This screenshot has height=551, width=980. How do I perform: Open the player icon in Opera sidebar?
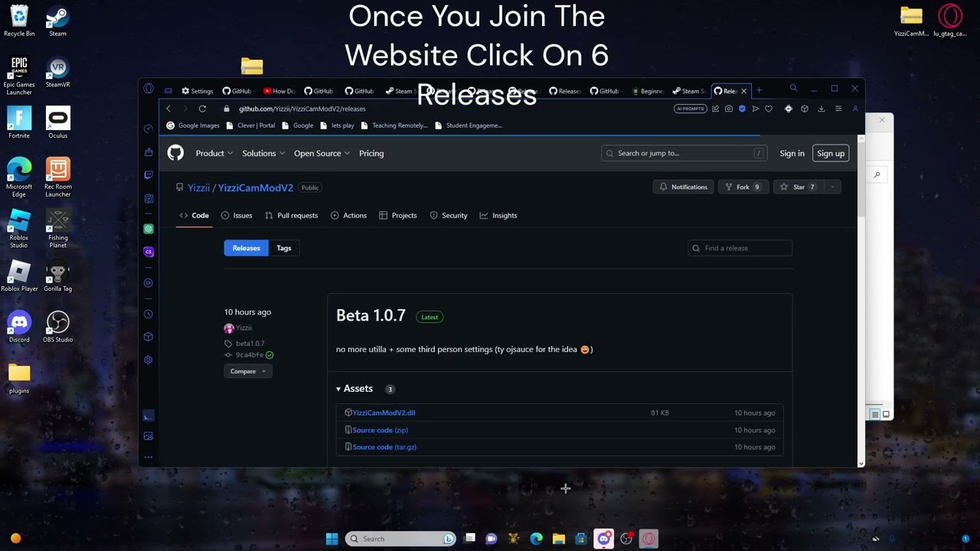[x=149, y=283]
